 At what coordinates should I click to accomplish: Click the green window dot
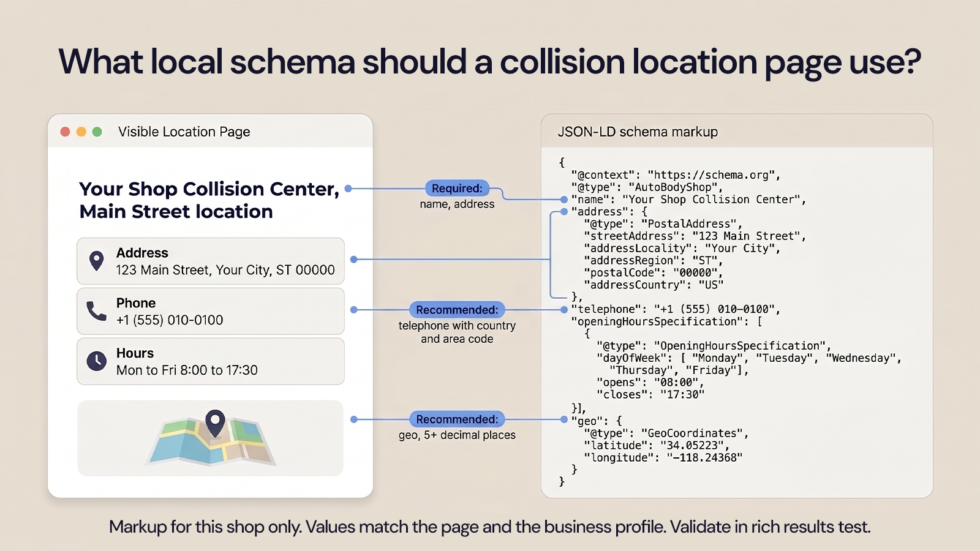tap(97, 132)
